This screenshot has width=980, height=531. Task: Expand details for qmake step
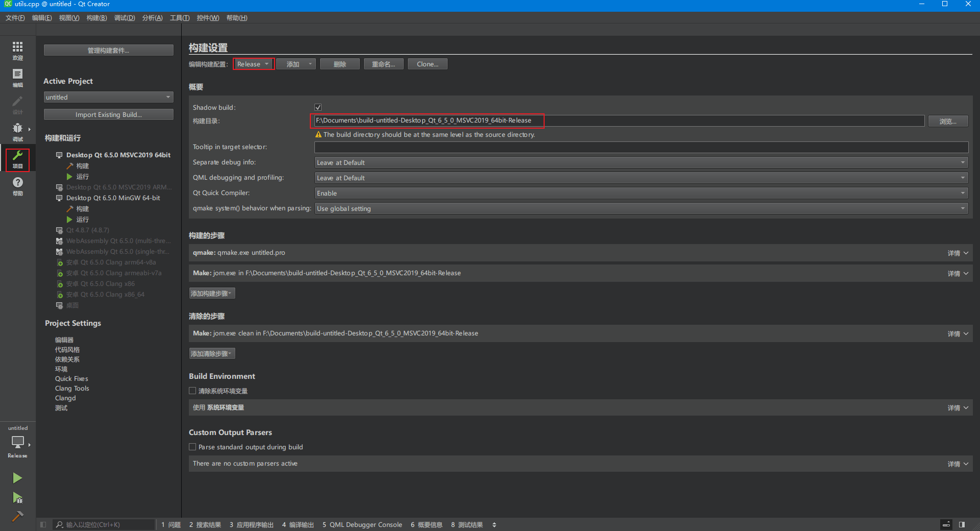(x=958, y=253)
